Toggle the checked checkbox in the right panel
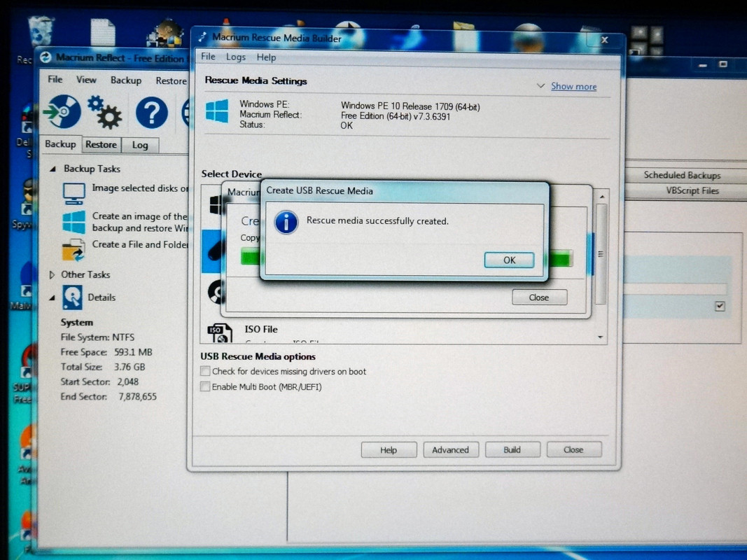 point(720,306)
